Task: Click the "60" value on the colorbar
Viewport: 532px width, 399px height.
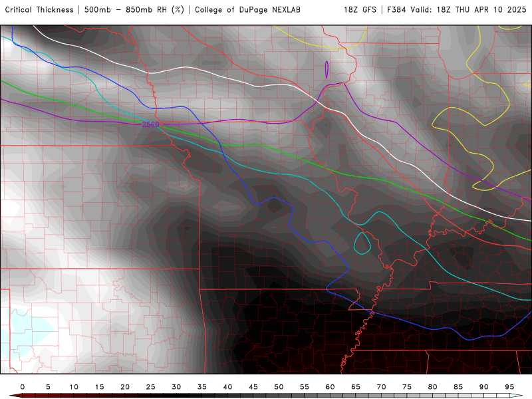Action: [330, 387]
